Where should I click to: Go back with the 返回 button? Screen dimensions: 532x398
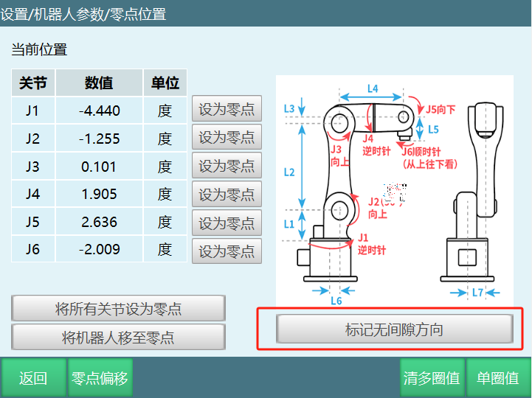pos(32,378)
